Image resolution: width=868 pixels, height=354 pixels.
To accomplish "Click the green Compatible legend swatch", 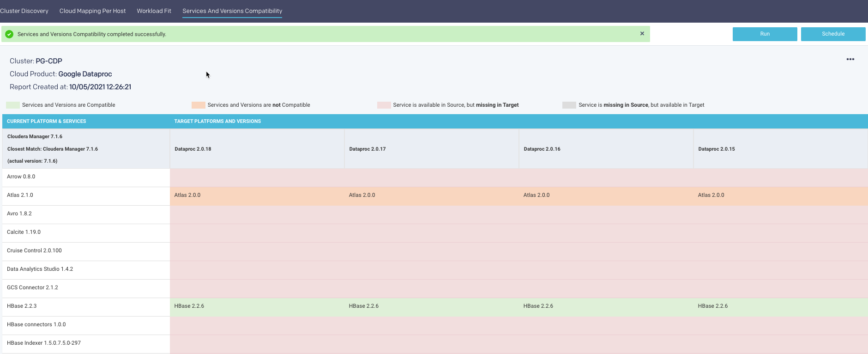I will pos(13,105).
